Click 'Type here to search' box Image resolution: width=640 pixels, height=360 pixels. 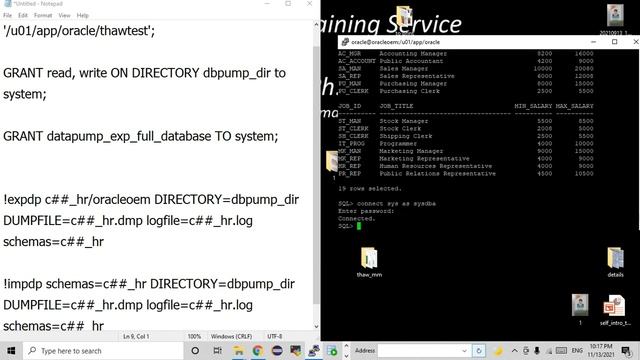click(x=103, y=351)
